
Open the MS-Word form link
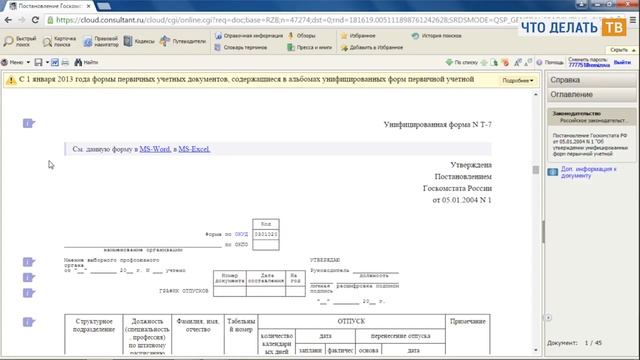pos(155,149)
